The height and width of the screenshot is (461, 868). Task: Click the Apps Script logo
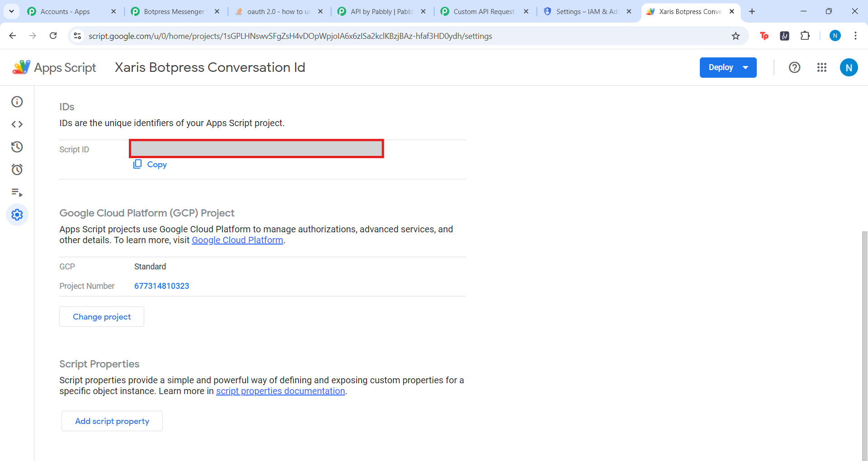click(x=54, y=67)
